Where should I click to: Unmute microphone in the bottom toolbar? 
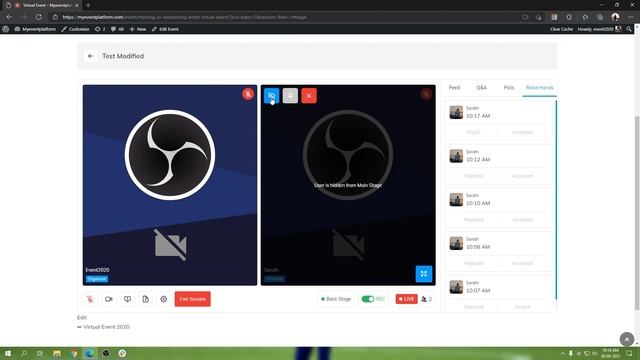point(90,299)
